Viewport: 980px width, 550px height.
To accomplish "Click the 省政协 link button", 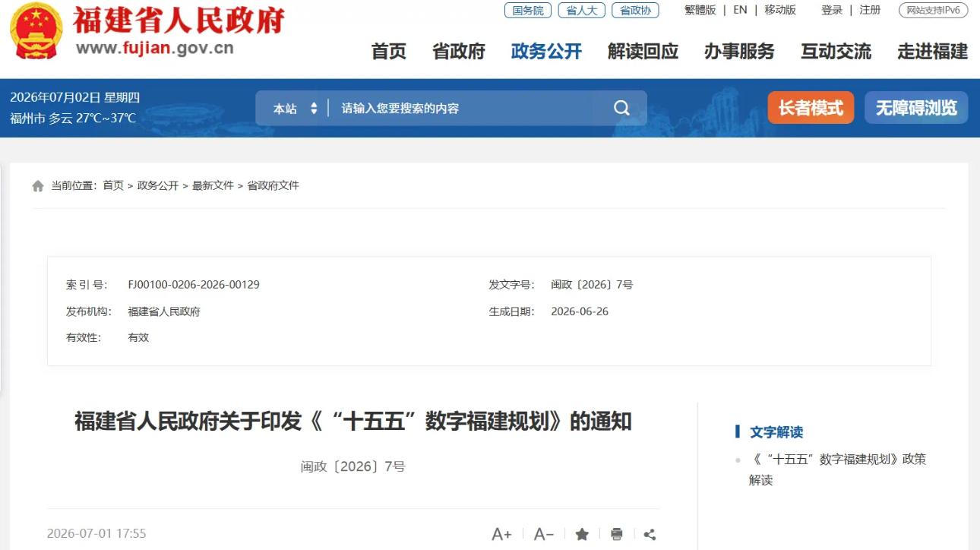I will 636,10.
